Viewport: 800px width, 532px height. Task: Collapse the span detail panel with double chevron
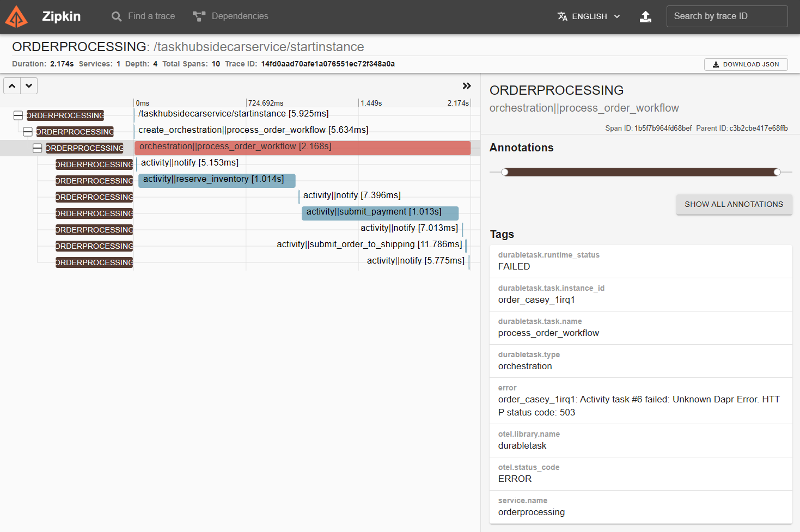pyautogui.click(x=467, y=86)
